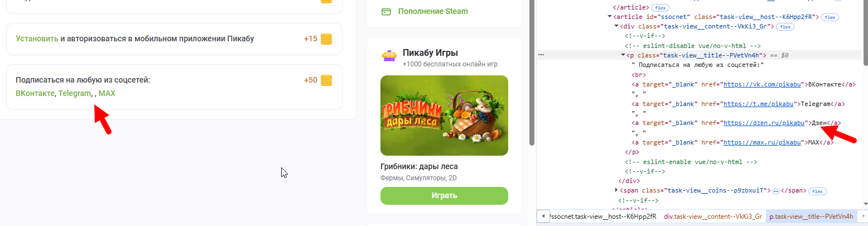The height and width of the screenshot is (226, 868).
Task: Click the coin icon next to +50
Action: click(x=326, y=80)
